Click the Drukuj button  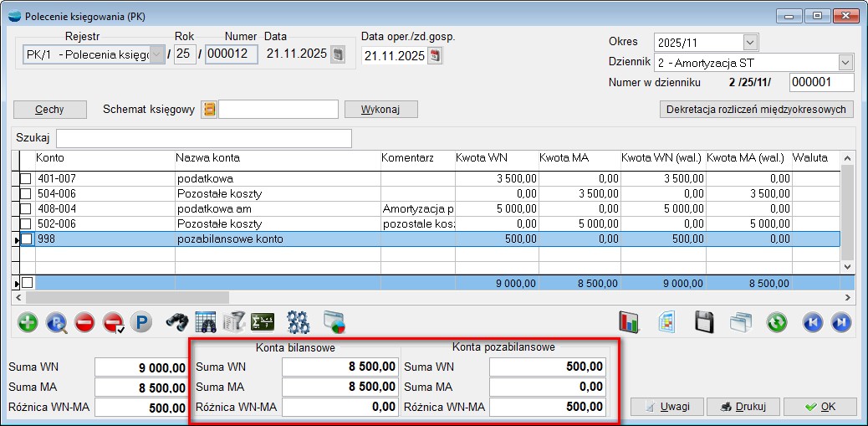(743, 407)
